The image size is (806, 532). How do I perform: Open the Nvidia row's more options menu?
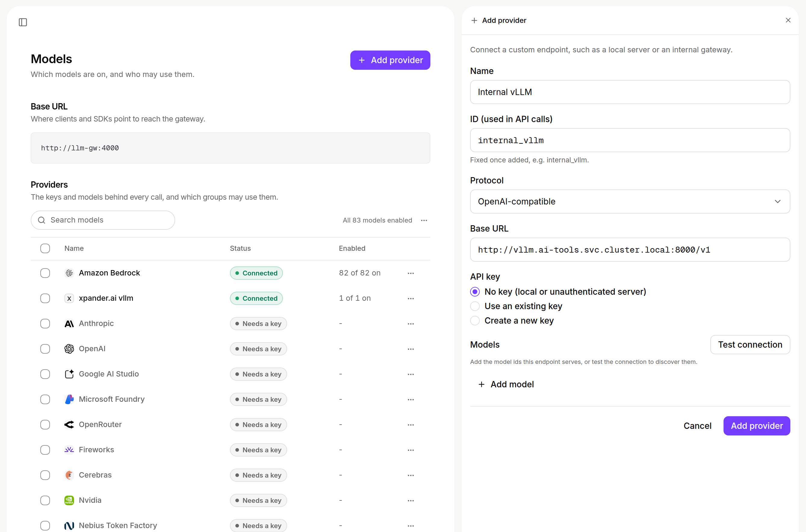point(411,500)
